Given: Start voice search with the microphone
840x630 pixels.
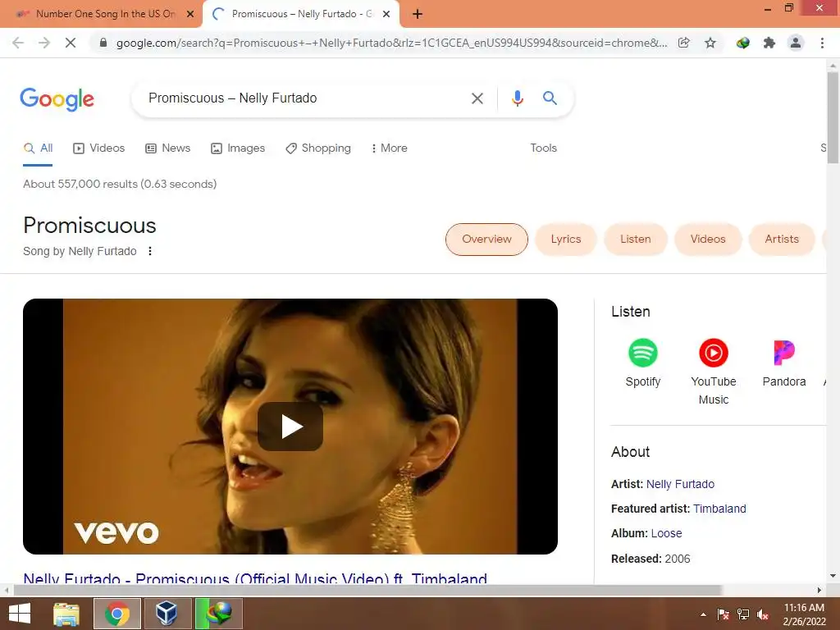Looking at the screenshot, I should coord(517,98).
